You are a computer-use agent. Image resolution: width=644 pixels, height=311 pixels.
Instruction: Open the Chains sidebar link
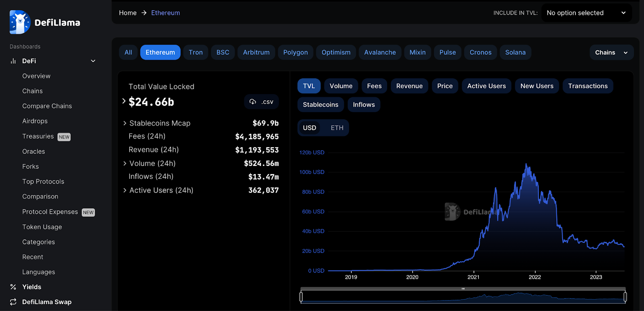(32, 91)
